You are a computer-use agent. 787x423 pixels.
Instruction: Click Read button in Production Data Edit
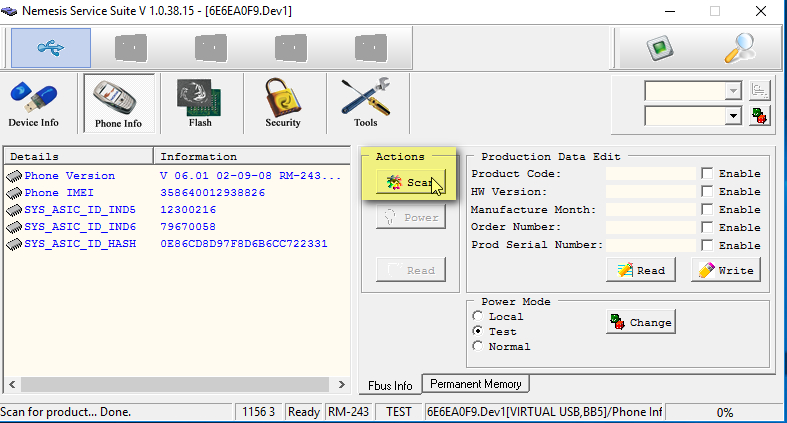point(640,270)
